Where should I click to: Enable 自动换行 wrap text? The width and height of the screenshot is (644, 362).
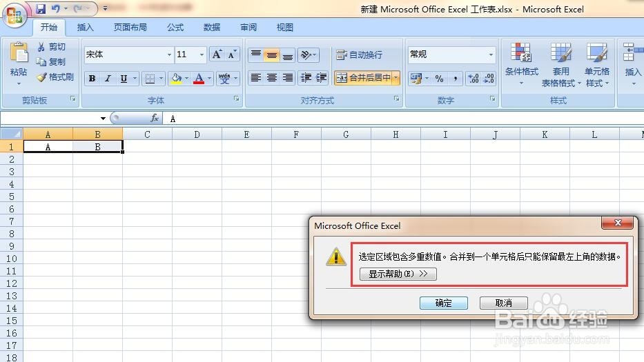(x=360, y=54)
